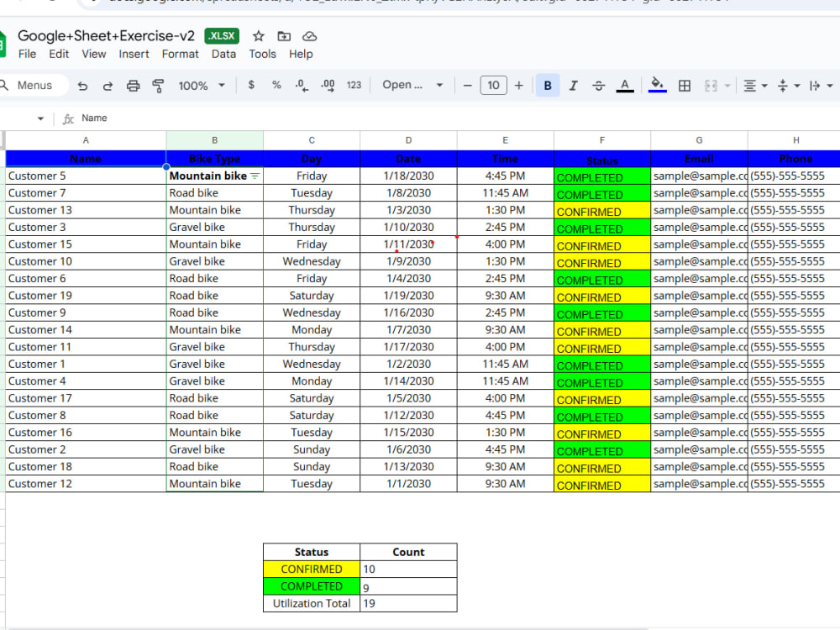The image size is (840, 630).
Task: Click the Undo icon
Action: pos(82,86)
